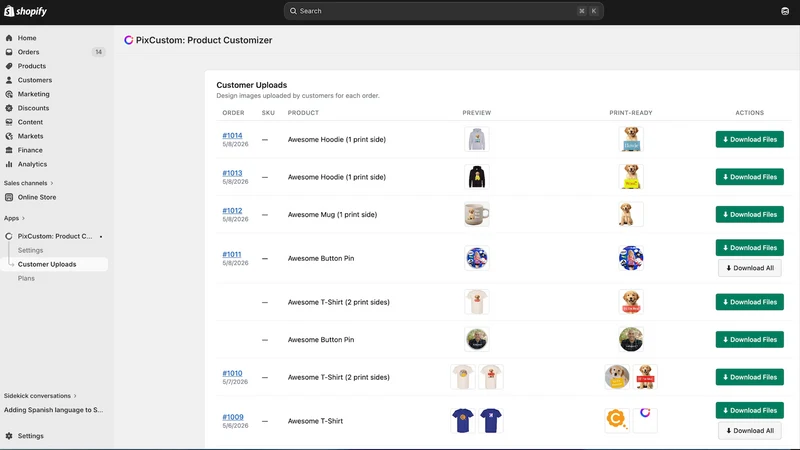800x450 pixels.
Task: Click the Customers person icon
Action: point(9,80)
